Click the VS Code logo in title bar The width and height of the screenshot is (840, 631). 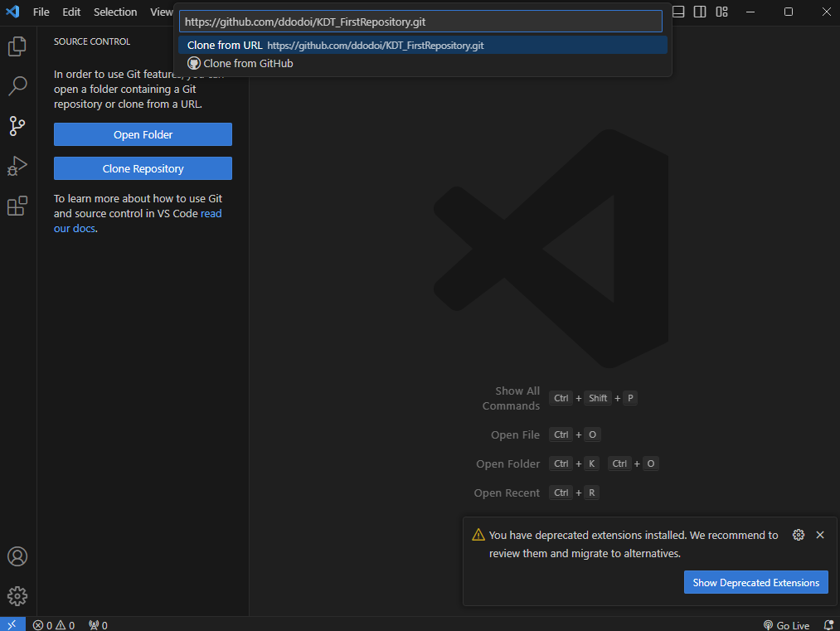(x=13, y=12)
